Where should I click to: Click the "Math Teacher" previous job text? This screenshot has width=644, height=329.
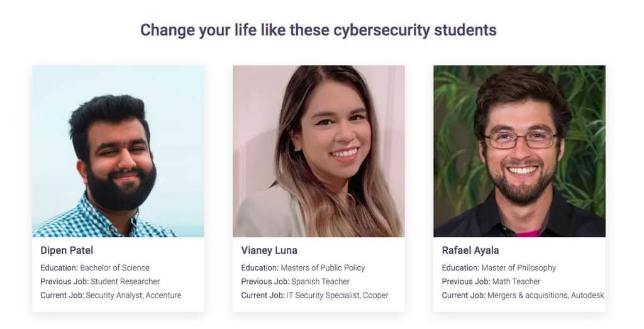click(x=516, y=281)
